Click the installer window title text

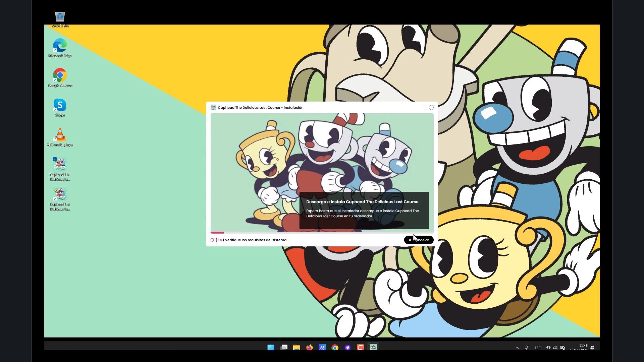261,108
